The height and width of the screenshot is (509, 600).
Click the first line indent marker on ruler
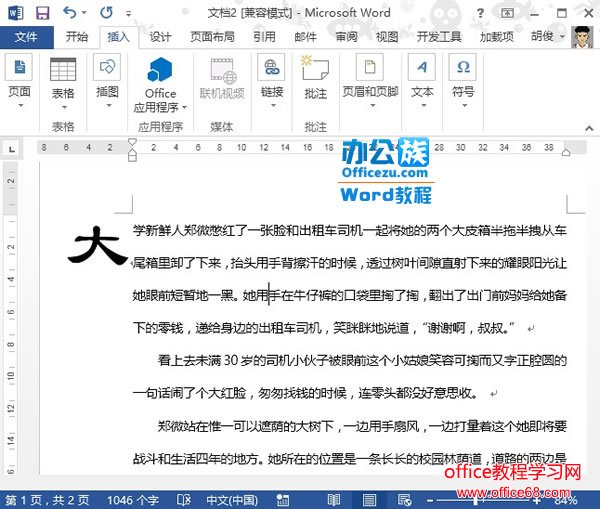pyautogui.click(x=132, y=143)
